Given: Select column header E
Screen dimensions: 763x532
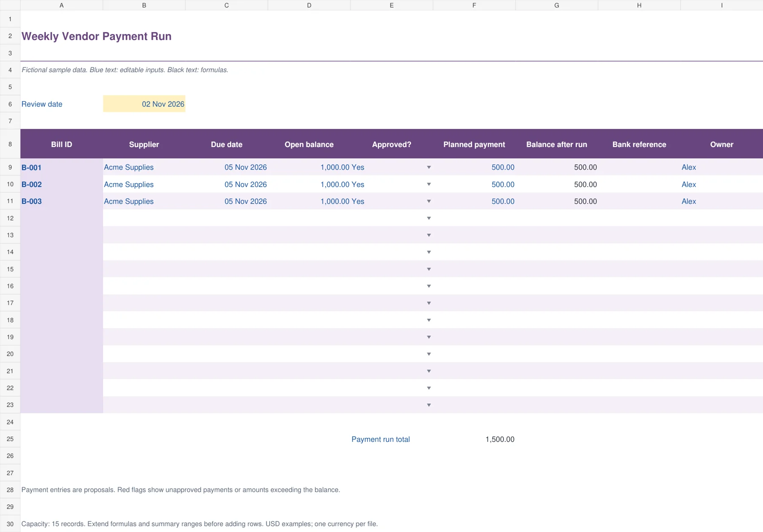Looking at the screenshot, I should point(391,5).
